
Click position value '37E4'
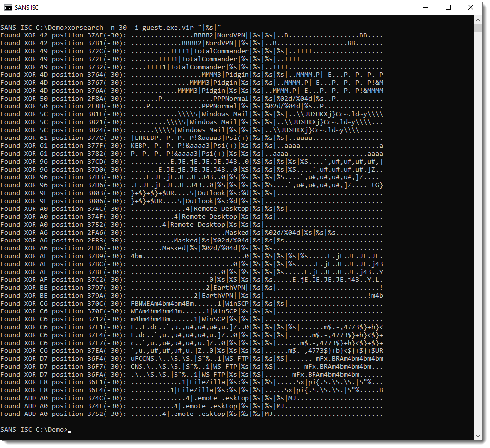[95, 335]
